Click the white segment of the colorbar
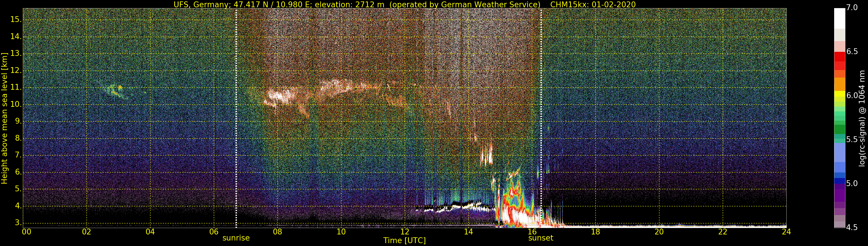868x246 pixels. [839, 19]
